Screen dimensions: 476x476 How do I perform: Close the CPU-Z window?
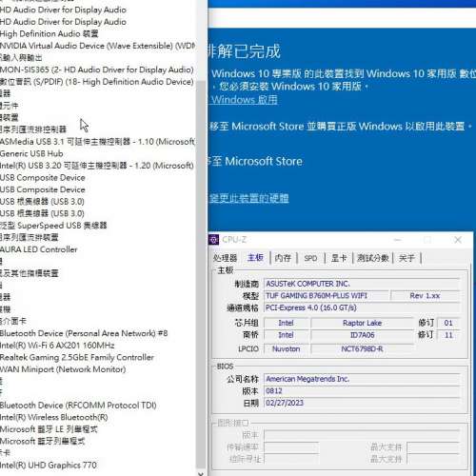point(458,240)
